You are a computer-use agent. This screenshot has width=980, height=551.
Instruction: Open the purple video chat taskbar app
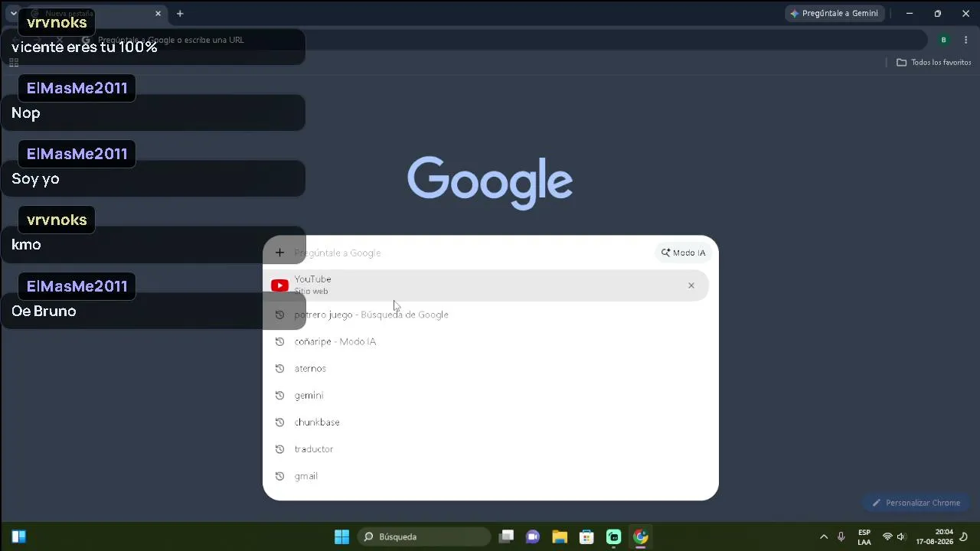[533, 536]
